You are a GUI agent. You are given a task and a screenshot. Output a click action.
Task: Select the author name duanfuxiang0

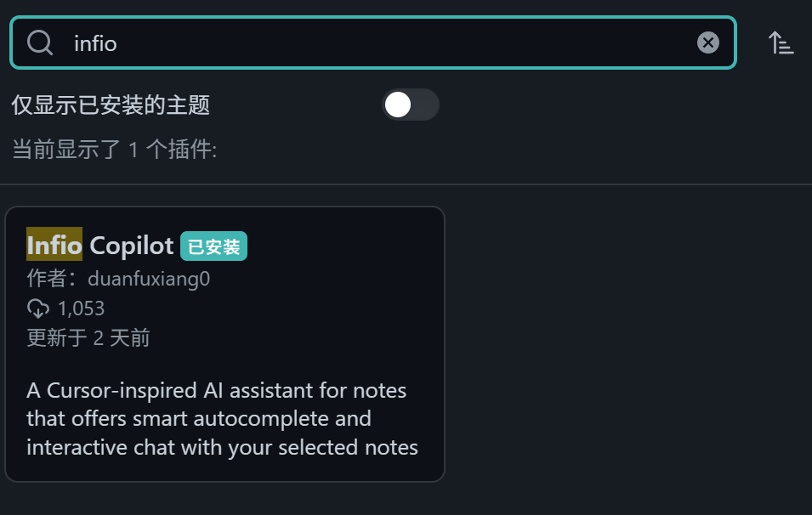click(x=149, y=279)
